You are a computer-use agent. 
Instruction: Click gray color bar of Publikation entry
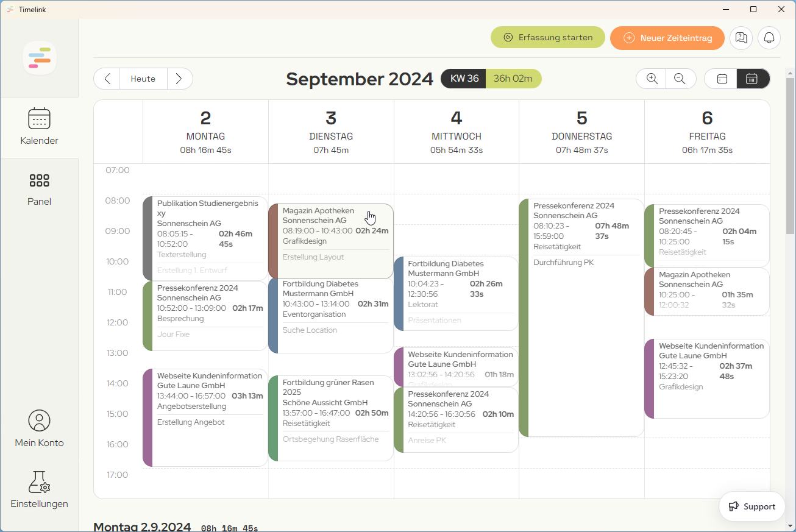coord(147,238)
